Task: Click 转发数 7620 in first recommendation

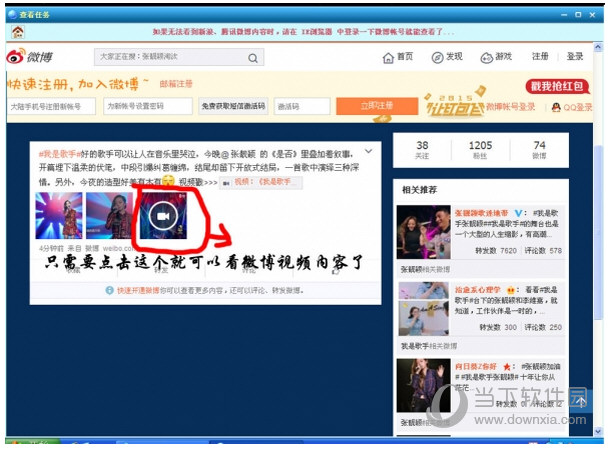Action: tap(496, 251)
